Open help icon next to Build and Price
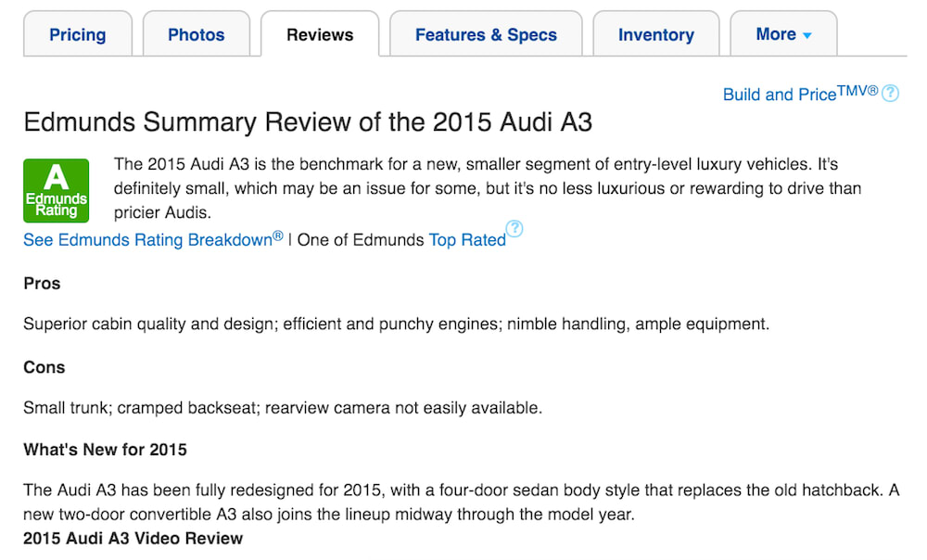This screenshot has height=560, width=927. point(890,94)
